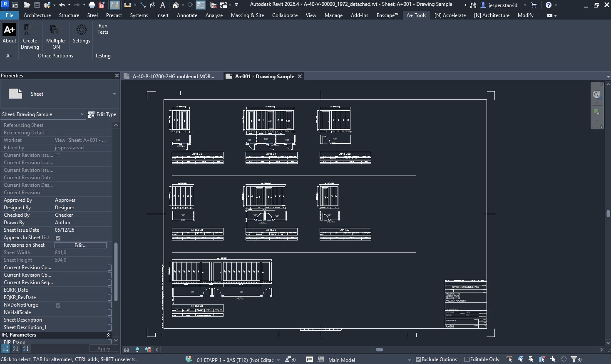Screen dimensions: 611x364
Task: Click the Synchronize and Modify Settings icon
Action: pyautogui.click(x=47, y=5)
